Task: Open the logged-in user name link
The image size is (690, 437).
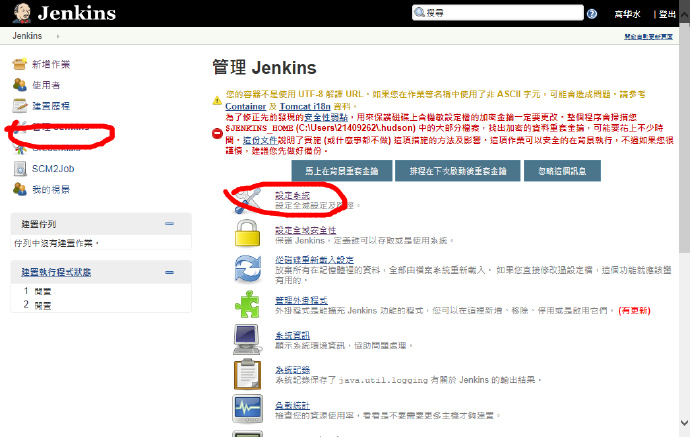Action: [627, 14]
